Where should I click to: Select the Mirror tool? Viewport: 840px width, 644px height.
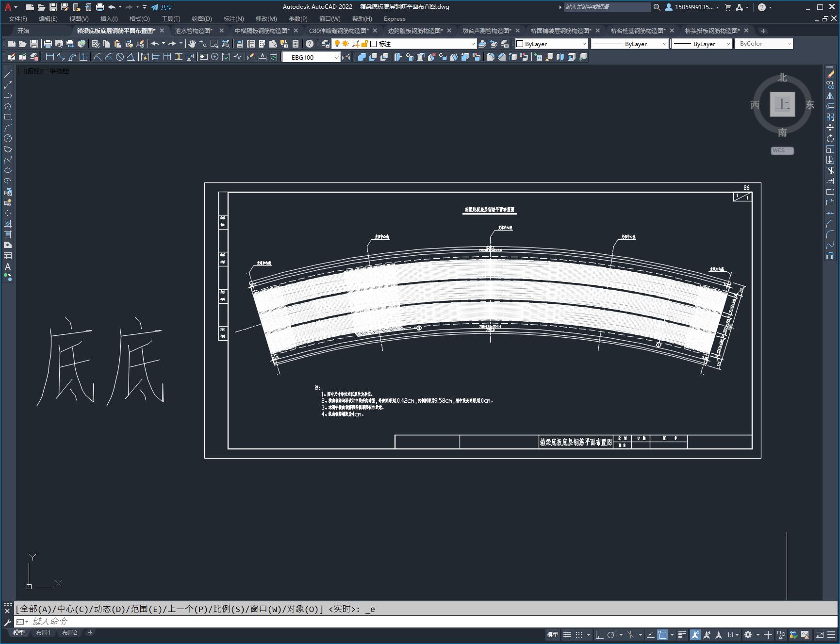[830, 96]
